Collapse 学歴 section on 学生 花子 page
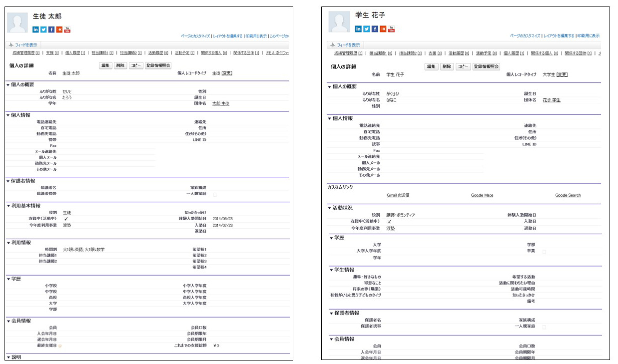618x364 pixels. (331, 238)
